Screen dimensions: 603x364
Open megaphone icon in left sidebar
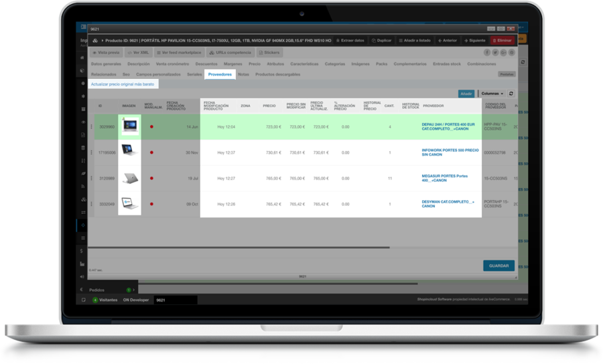tap(82, 276)
